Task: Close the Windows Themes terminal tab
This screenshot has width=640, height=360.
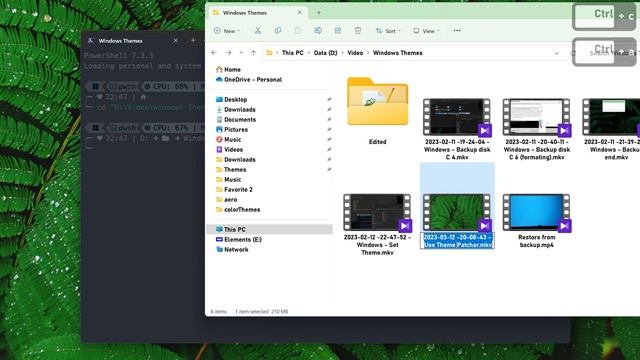Action: tap(176, 41)
